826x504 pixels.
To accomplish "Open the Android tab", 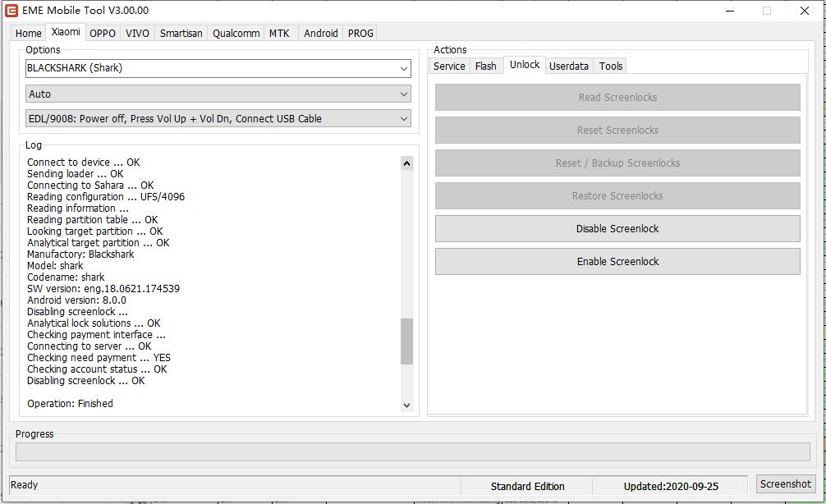I will [321, 33].
